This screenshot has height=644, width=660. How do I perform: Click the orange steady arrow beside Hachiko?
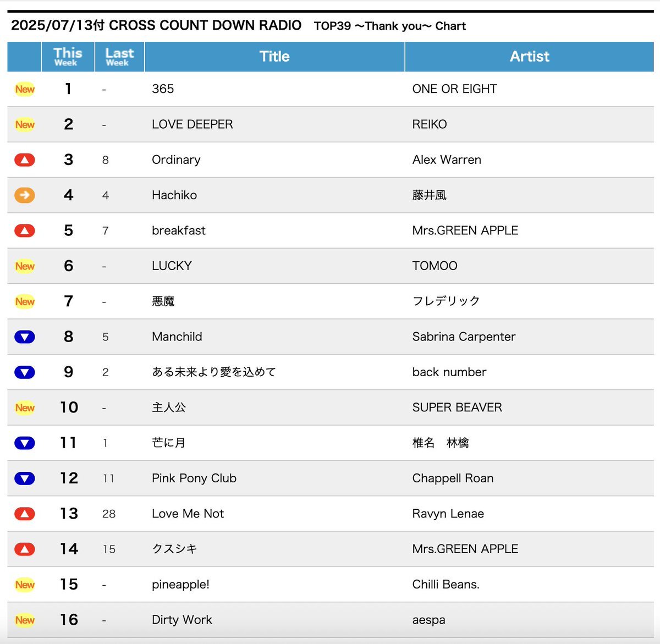point(25,195)
